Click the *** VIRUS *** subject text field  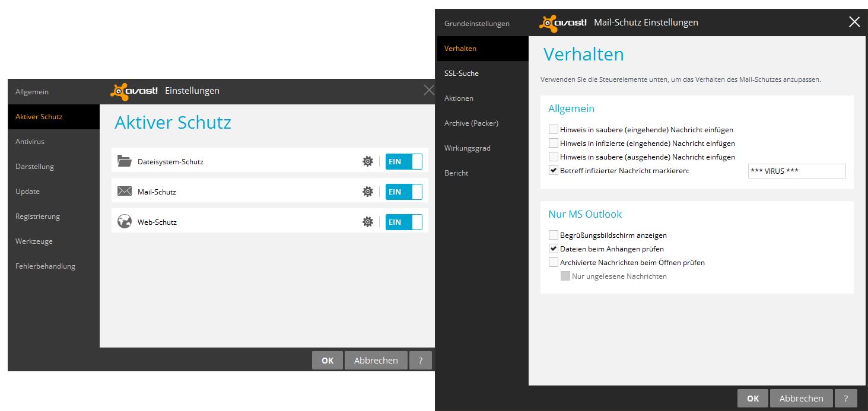(797, 171)
